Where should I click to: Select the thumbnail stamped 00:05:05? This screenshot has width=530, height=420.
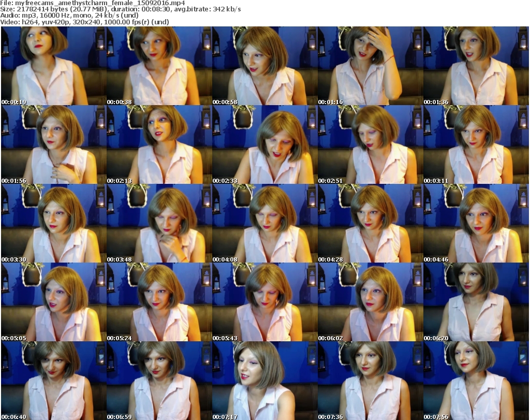point(53,302)
